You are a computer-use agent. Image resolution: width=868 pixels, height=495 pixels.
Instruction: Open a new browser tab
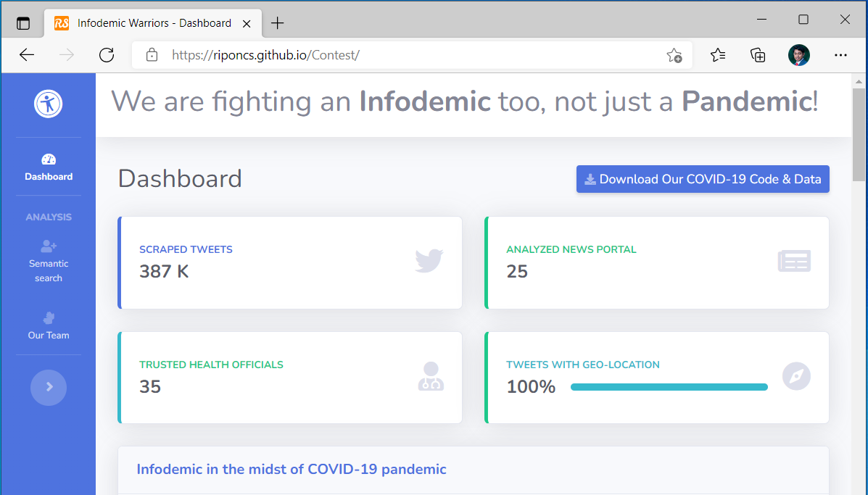click(x=277, y=22)
